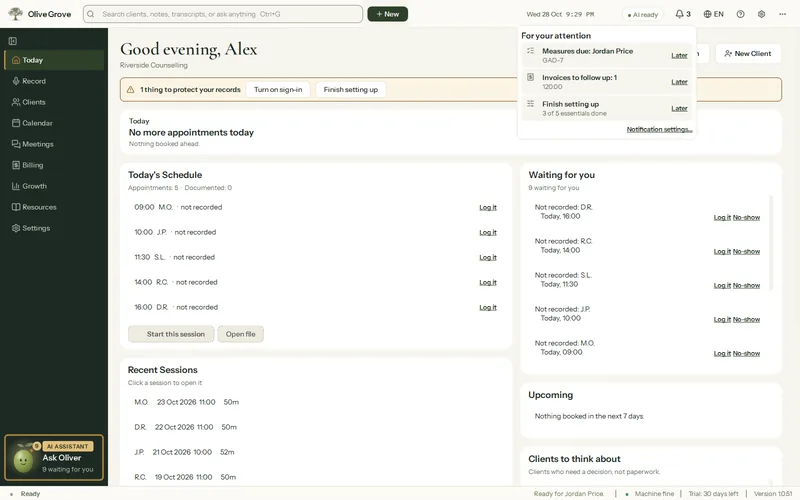Click Trial: 30 days left in status bar
Viewport: 800px width, 500px height.
[713, 494]
